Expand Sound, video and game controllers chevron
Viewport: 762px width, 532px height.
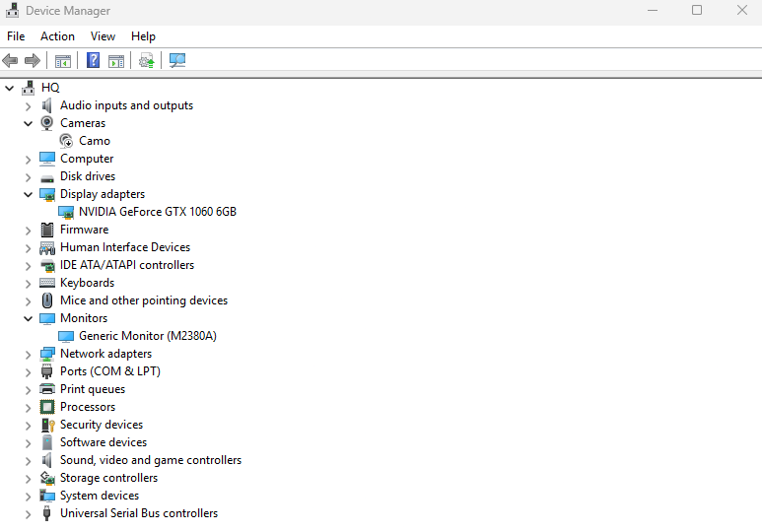(29, 461)
